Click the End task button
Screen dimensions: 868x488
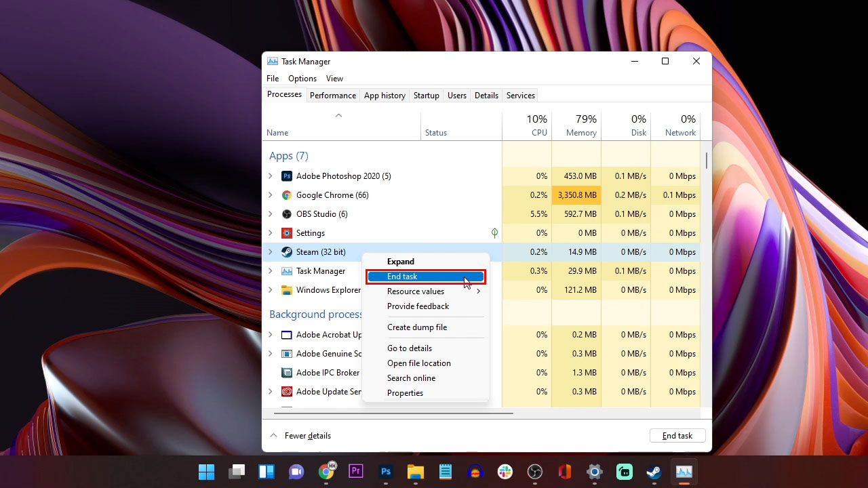tap(677, 435)
